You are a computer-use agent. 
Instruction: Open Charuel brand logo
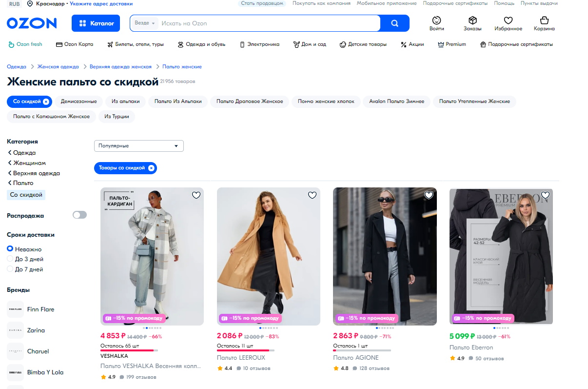click(15, 351)
